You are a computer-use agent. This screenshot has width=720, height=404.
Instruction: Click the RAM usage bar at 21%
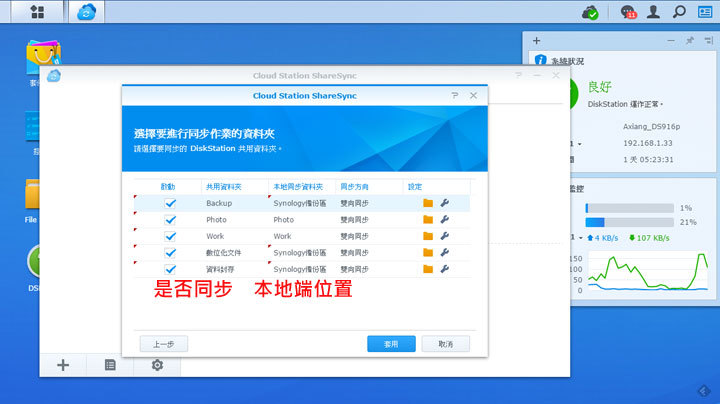click(630, 222)
